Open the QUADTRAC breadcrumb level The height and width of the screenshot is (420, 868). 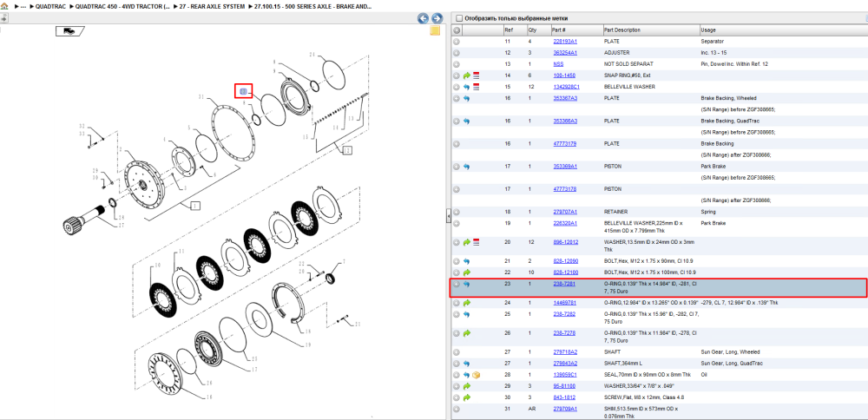50,6
